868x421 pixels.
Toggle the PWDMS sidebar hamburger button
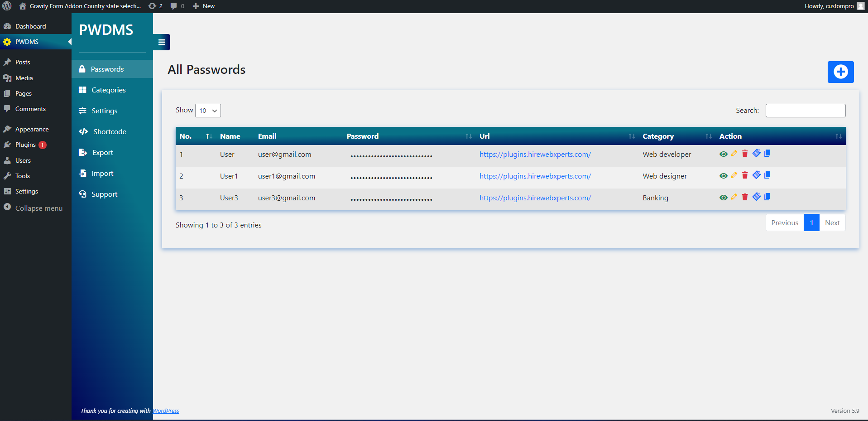pos(162,42)
